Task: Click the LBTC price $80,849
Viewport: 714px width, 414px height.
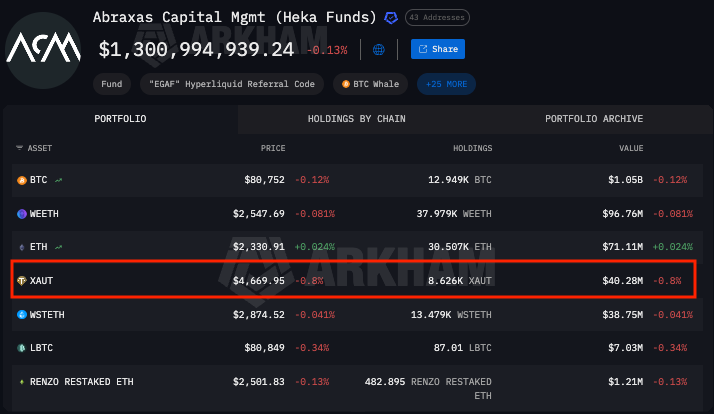Action: coord(264,348)
